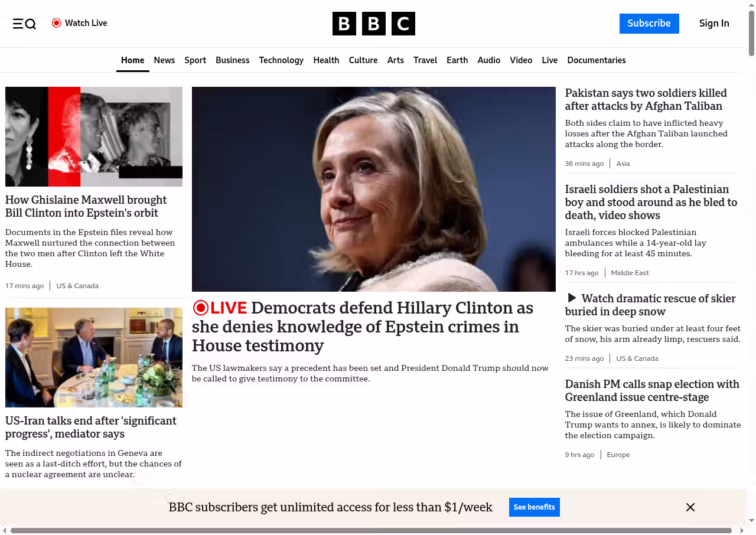Click the vertical scrollbar down arrow
The image size is (756, 535).
coord(751,520)
